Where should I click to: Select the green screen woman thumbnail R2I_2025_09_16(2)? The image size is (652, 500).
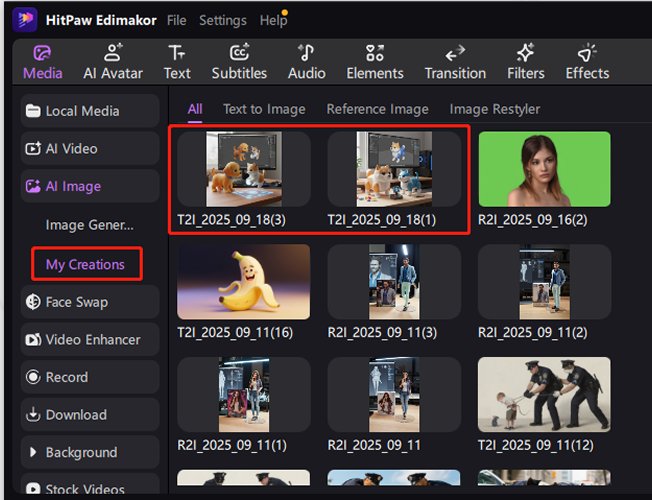544,169
